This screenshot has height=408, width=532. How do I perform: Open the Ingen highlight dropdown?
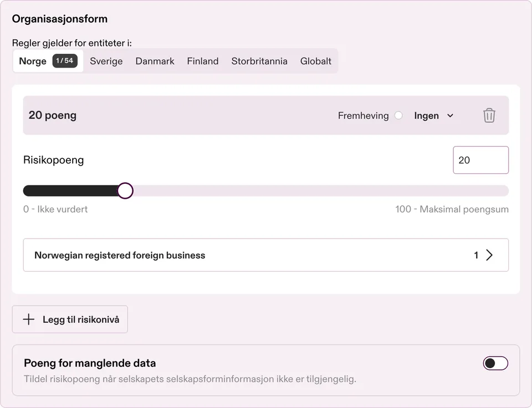433,116
